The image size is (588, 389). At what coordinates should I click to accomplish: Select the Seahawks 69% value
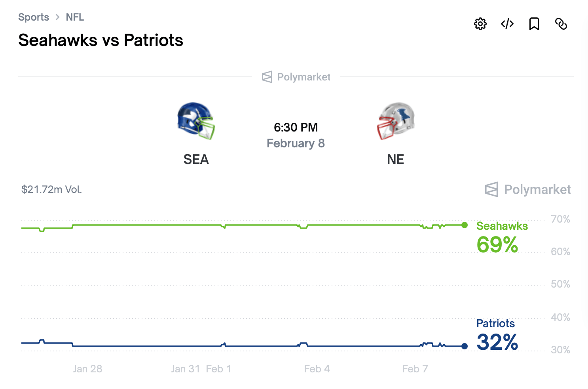point(497,245)
